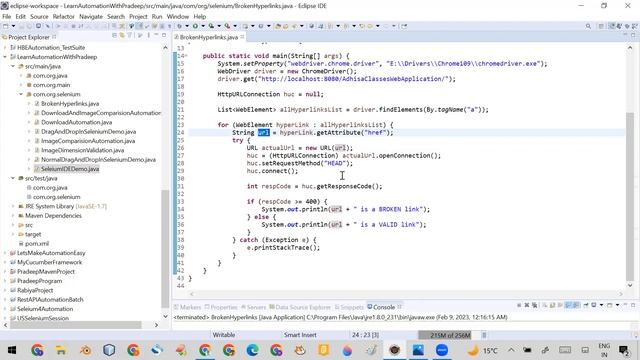
Task: Open the dropdown arrow next to Debug icon
Action: click(x=187, y=26)
